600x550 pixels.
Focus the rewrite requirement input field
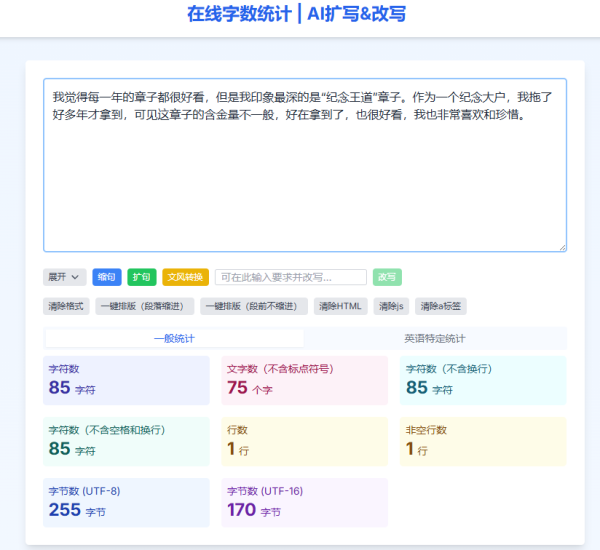291,277
